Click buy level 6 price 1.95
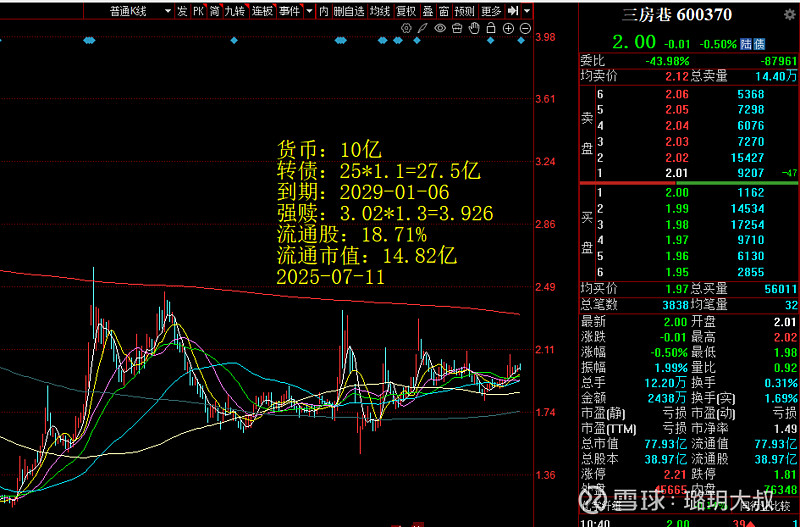The image size is (800, 527). [677, 272]
